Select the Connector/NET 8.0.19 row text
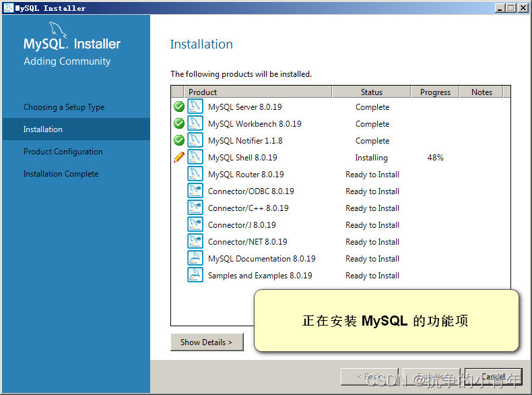The width and height of the screenshot is (532, 395). 247,242
